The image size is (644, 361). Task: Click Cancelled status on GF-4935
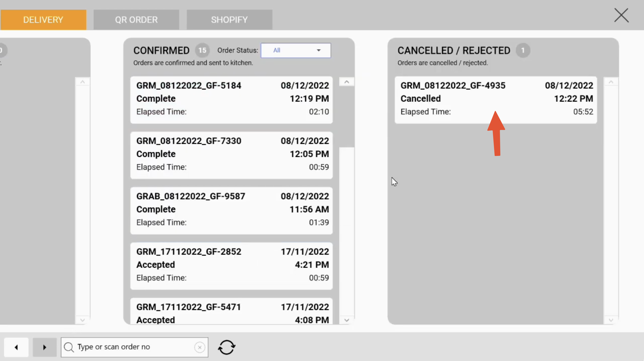tap(420, 98)
